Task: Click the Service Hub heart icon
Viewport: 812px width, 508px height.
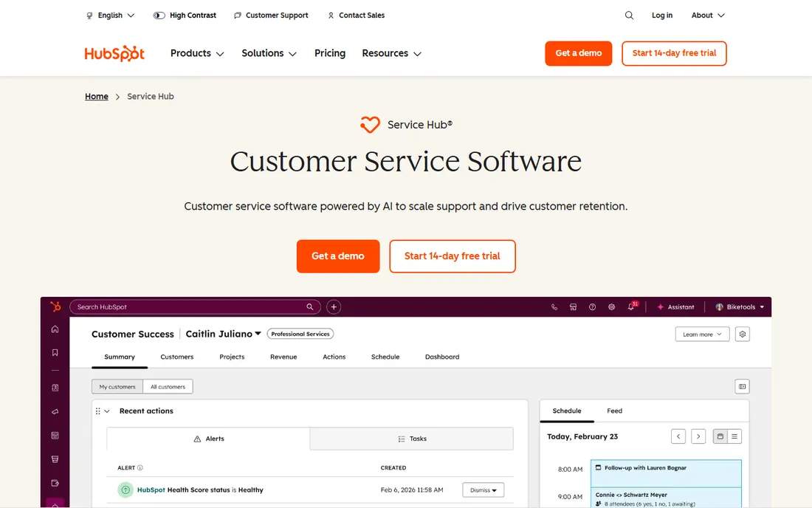Action: point(370,125)
